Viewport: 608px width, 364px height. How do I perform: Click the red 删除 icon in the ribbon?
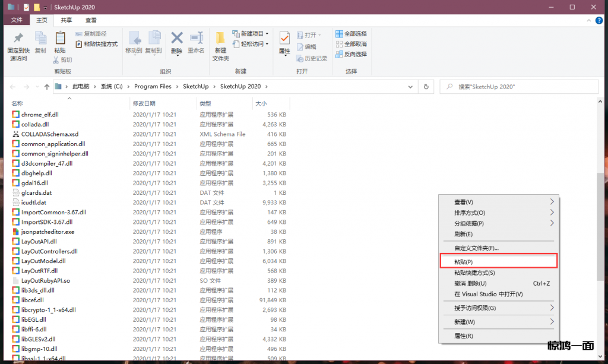(176, 39)
